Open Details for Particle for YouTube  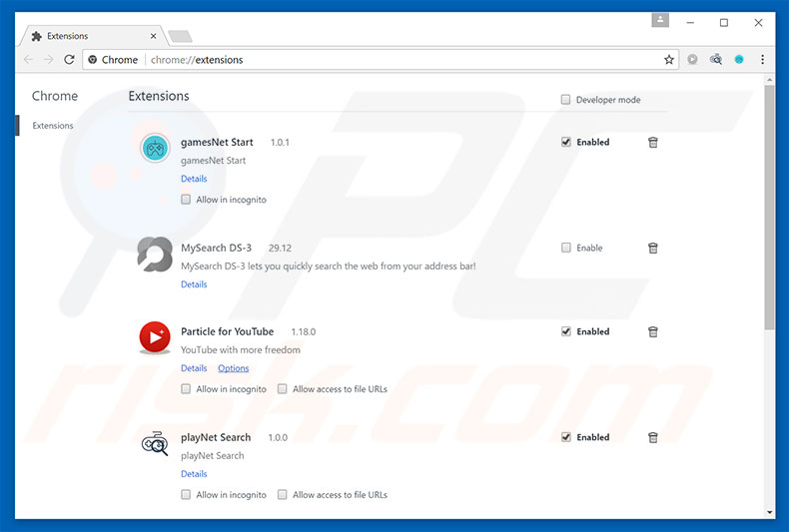click(x=194, y=368)
